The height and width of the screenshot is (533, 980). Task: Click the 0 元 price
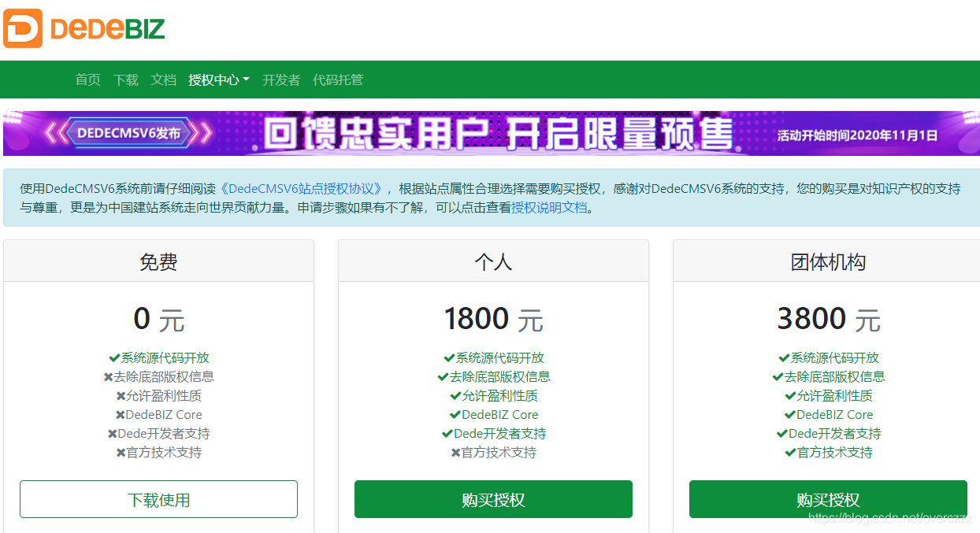pyautogui.click(x=158, y=320)
